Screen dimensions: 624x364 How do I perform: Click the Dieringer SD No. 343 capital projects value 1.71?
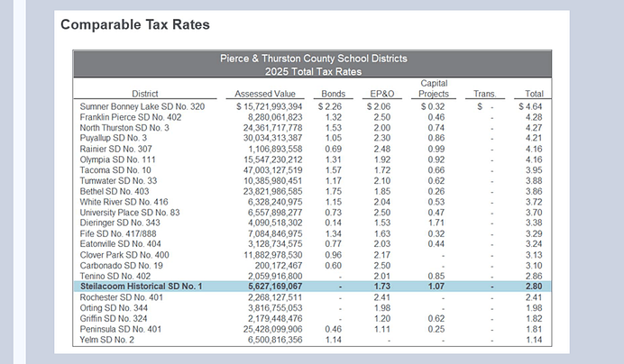pyautogui.click(x=436, y=223)
